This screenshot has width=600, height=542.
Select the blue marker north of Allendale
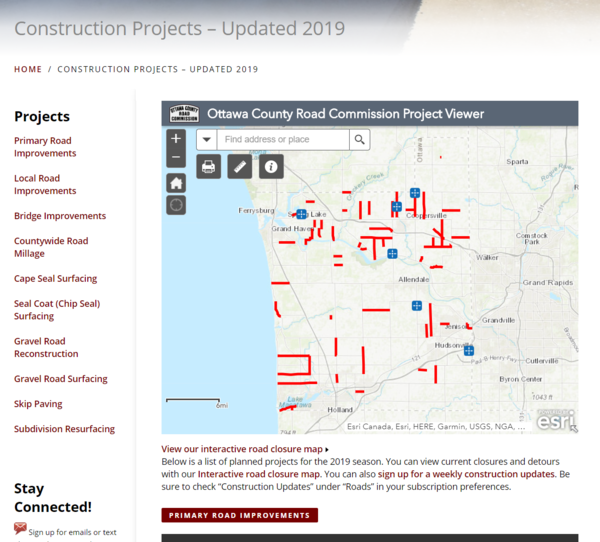(x=392, y=254)
